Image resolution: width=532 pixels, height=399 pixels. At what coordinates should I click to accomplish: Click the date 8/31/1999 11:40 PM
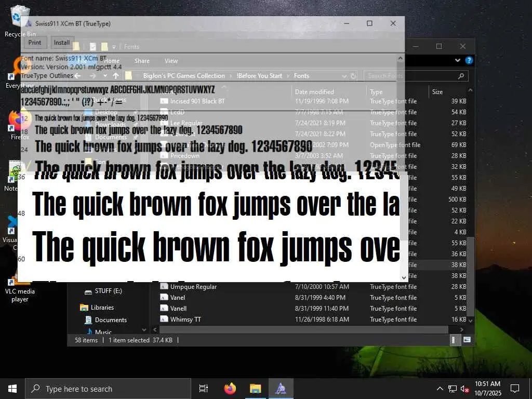[x=322, y=309]
